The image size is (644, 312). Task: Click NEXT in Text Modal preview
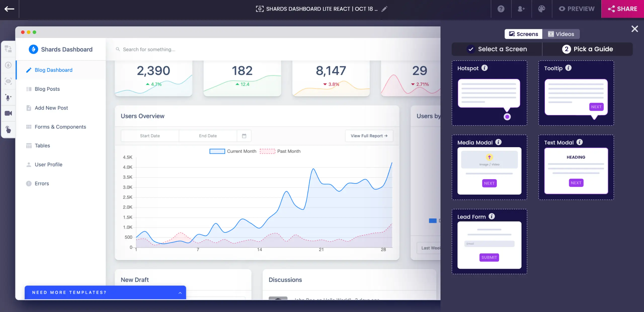click(576, 183)
